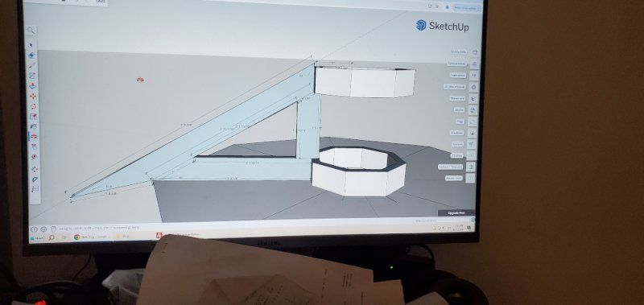Open the help question mark icon

[x=34, y=229]
